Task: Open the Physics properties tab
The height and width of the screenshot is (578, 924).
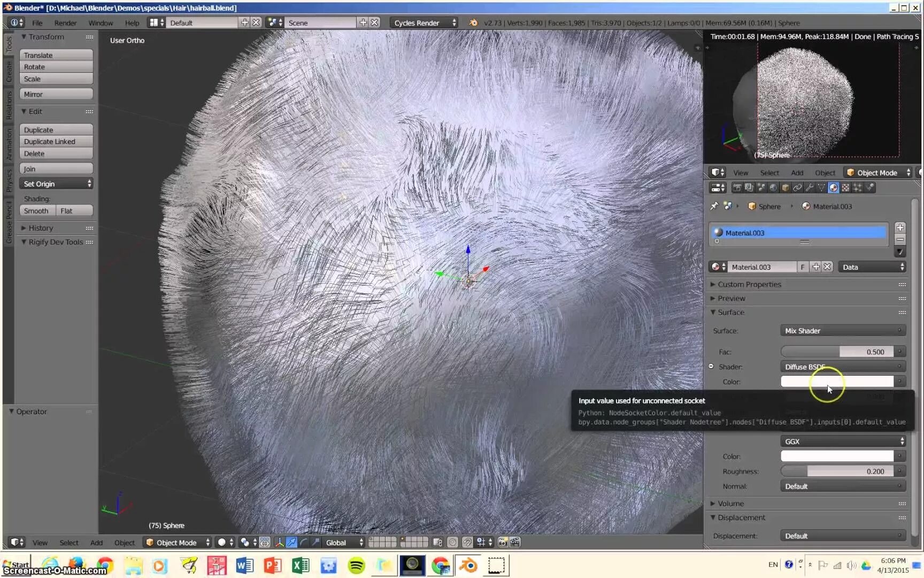Action: pos(870,188)
